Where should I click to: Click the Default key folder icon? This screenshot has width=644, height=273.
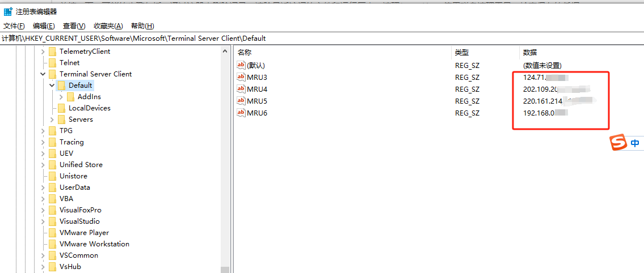[61, 86]
